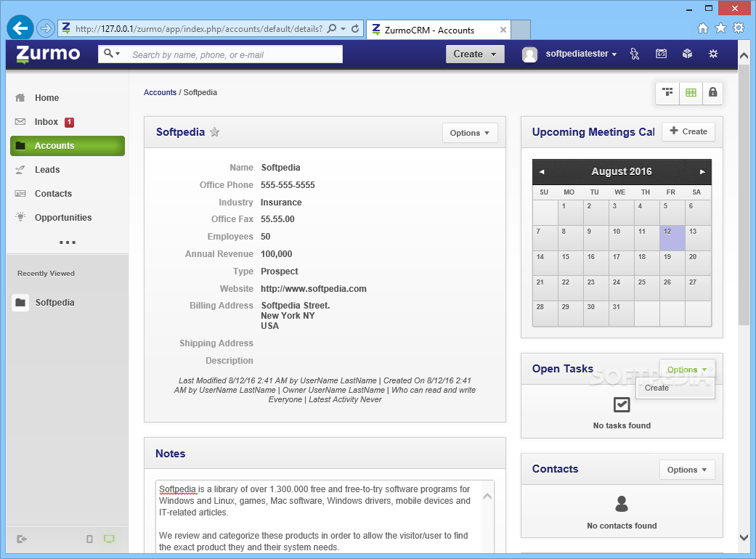Open the address bar history dropdown arrow
Image resolution: width=756 pixels, height=559 pixels.
coord(344,29)
